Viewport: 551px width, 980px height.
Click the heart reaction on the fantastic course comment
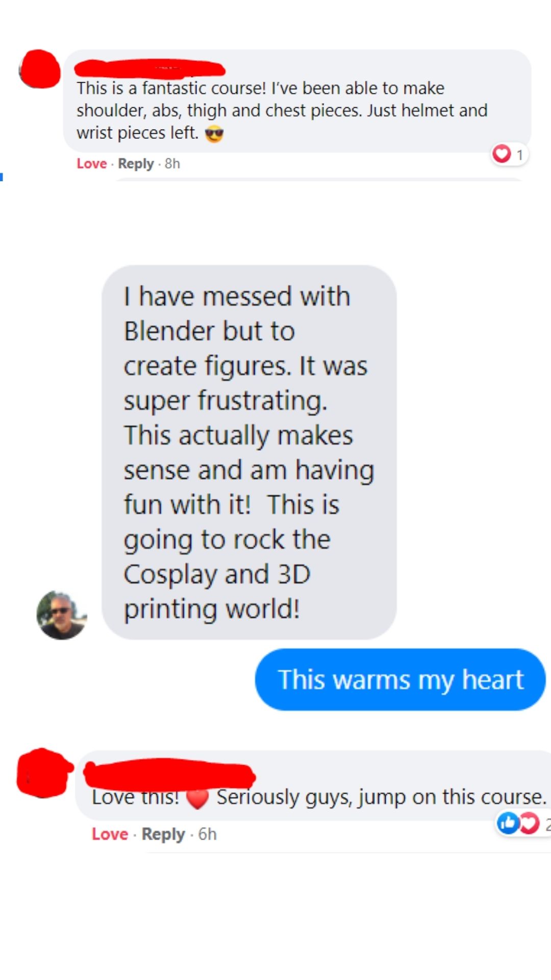click(x=502, y=153)
